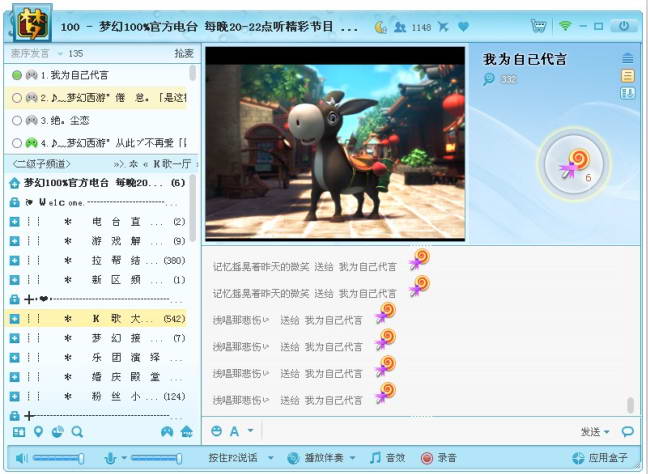Click the pie-chart icon in sidebar footer

[57, 432]
